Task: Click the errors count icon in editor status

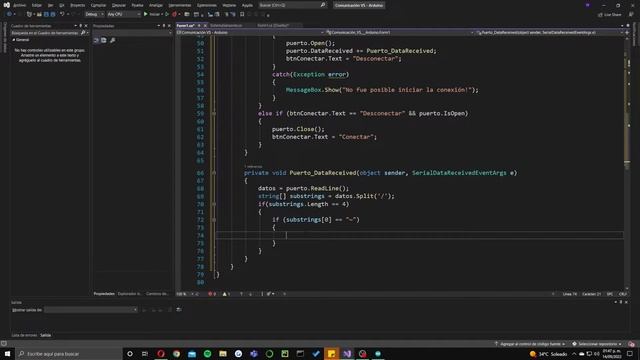Action: pos(212,294)
